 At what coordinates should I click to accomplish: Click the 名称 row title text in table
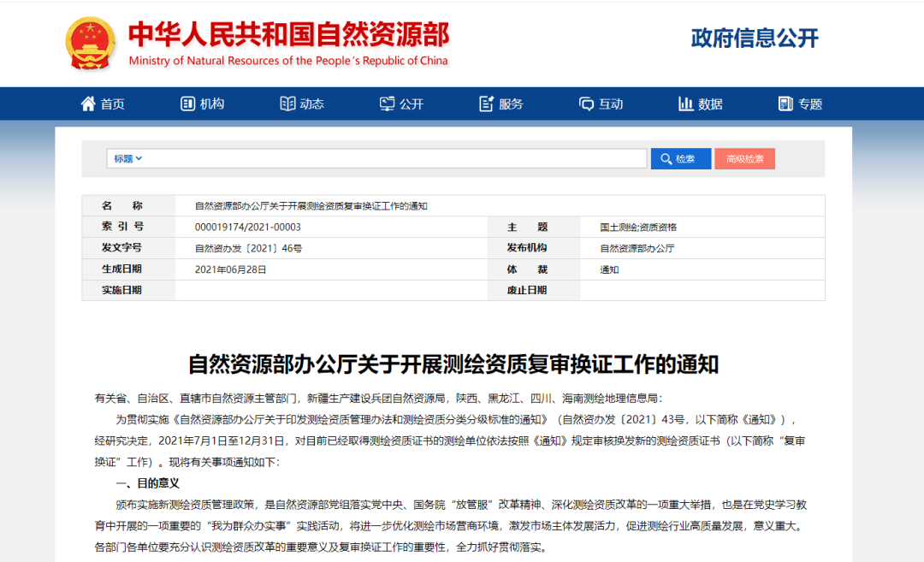pos(311,205)
